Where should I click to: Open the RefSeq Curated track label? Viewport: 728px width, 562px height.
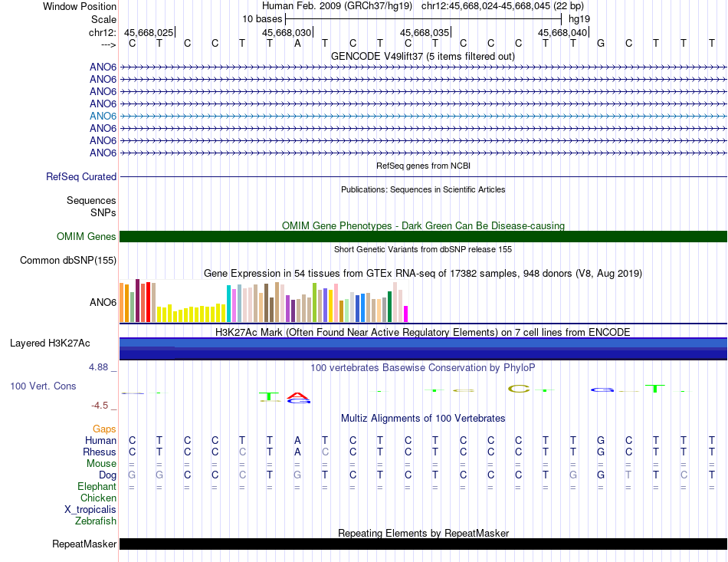tap(80, 177)
